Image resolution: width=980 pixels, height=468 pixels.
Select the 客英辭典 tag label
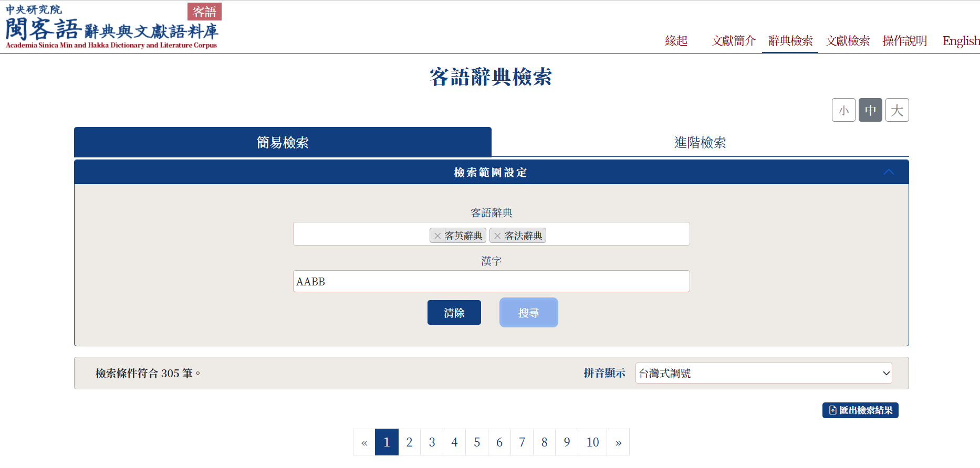pos(464,236)
